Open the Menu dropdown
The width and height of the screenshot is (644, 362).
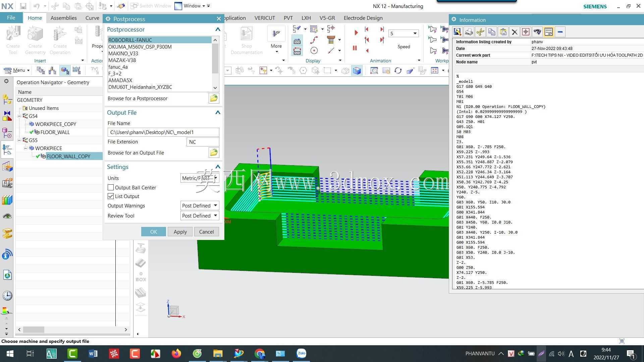click(x=17, y=70)
